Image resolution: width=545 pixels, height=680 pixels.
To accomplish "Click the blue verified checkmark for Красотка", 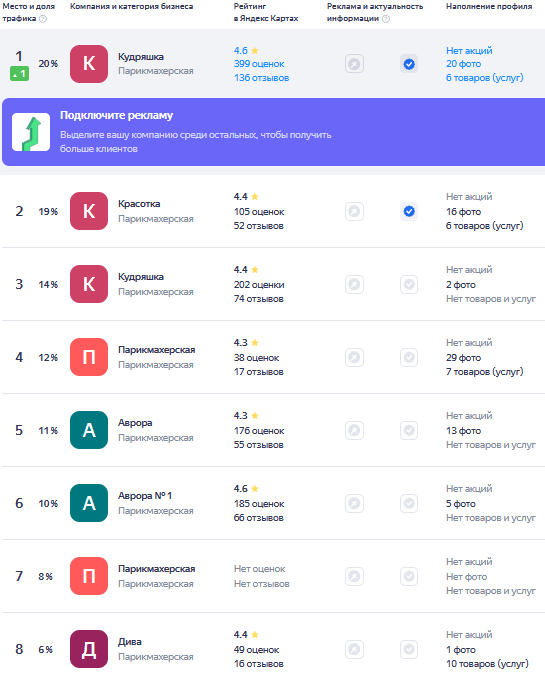I will (x=409, y=212).
